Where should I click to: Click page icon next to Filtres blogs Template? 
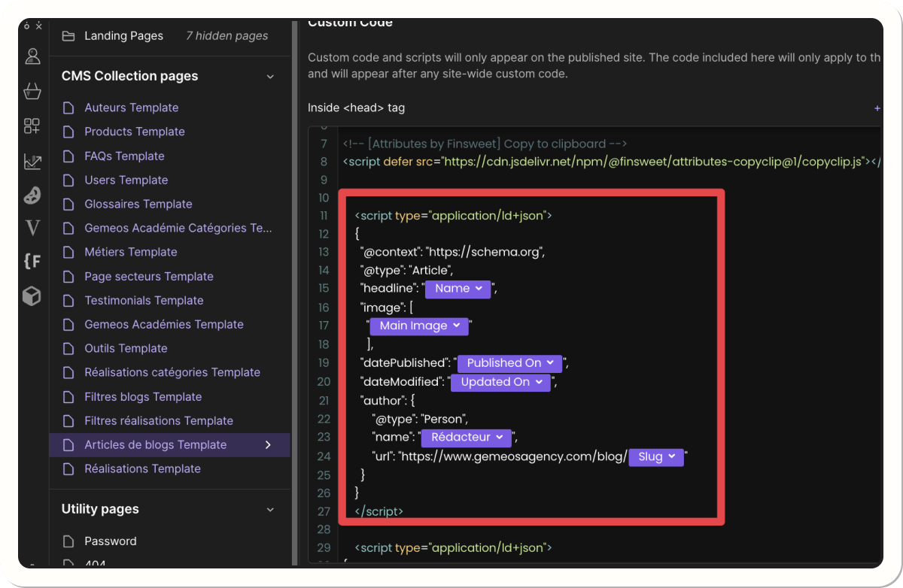[68, 396]
